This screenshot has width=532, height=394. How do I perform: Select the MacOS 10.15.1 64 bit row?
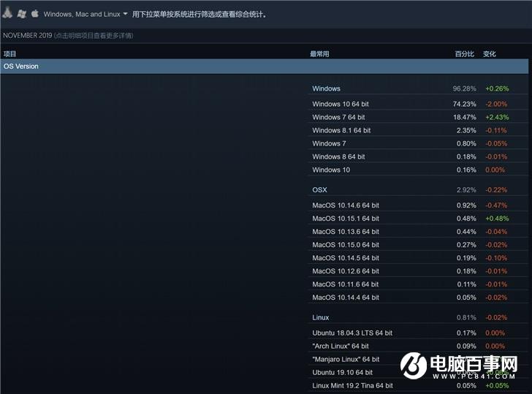click(418, 219)
